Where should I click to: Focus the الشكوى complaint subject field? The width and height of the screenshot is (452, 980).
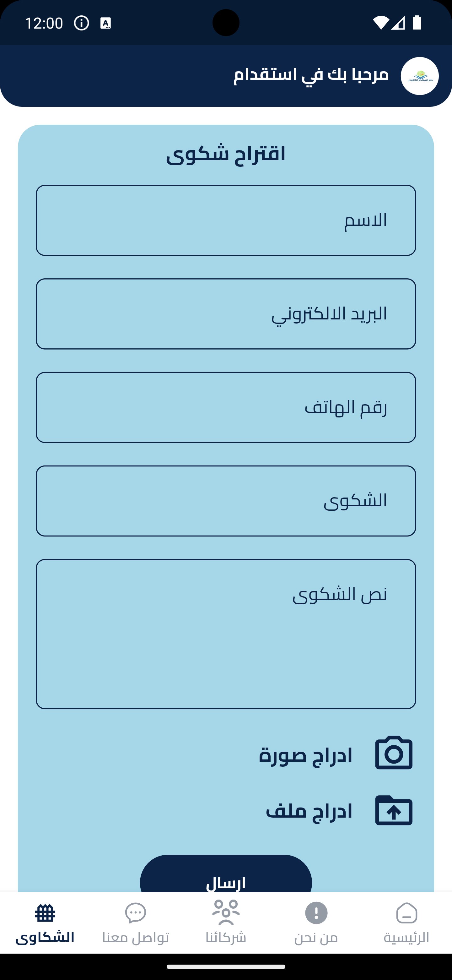pos(226,501)
